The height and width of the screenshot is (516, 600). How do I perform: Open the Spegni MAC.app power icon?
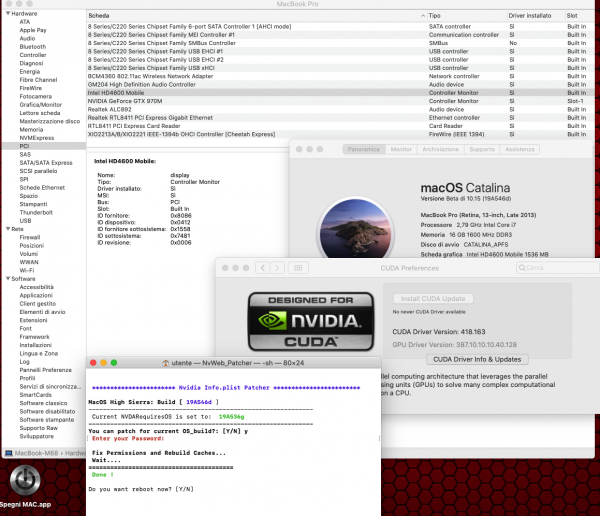(x=25, y=480)
